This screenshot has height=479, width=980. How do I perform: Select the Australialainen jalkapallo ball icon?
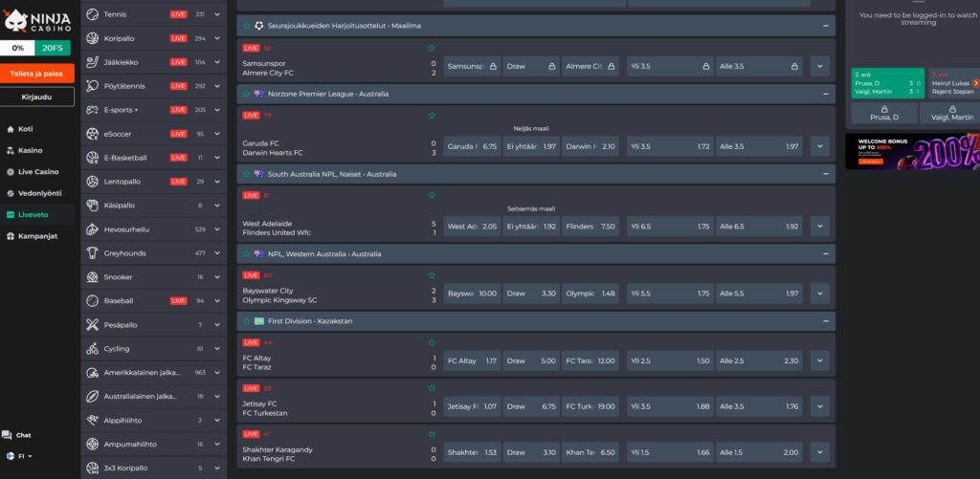[93, 396]
